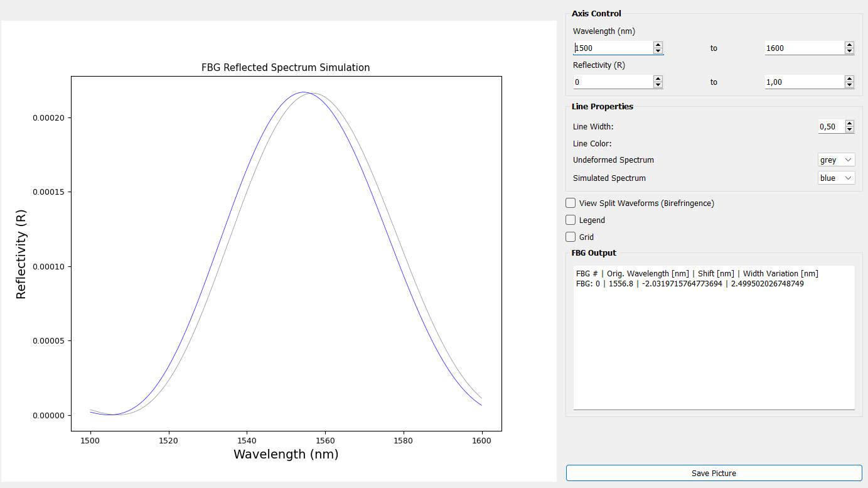868x488 pixels.
Task: Increase wavelength minimum with up arrow
Action: point(658,45)
